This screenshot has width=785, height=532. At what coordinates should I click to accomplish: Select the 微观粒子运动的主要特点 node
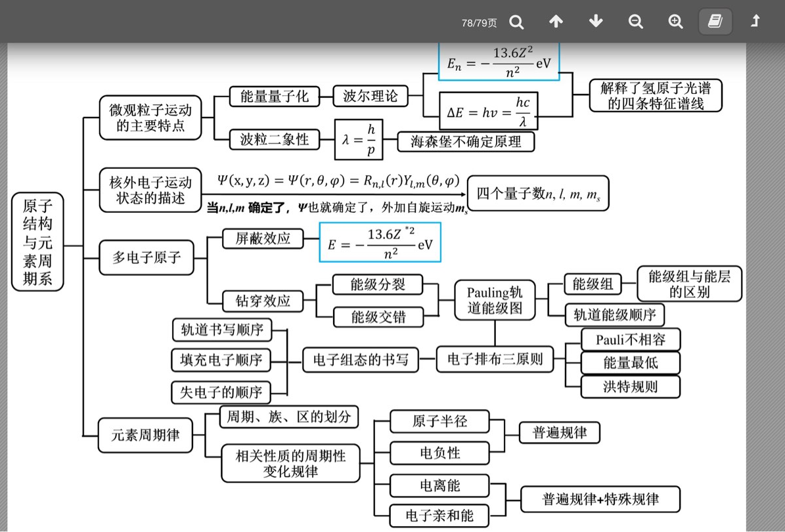150,118
